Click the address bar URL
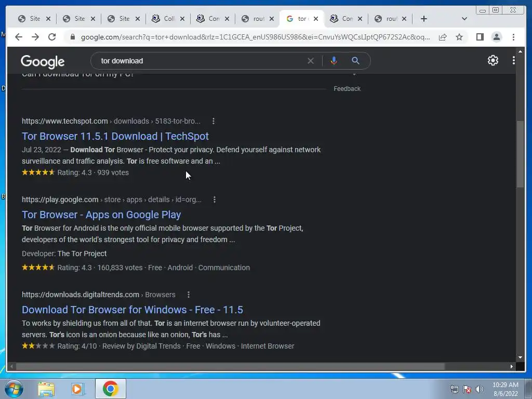This screenshot has width=532, height=399. click(x=255, y=37)
